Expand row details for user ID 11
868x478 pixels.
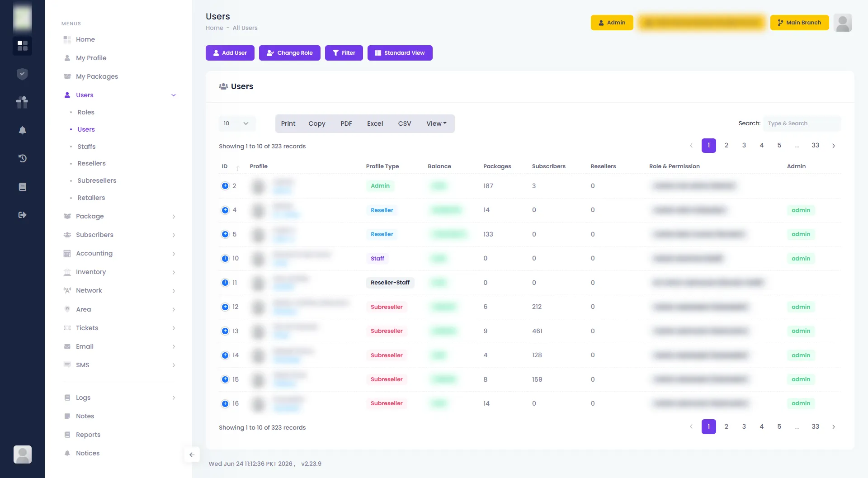(x=225, y=283)
